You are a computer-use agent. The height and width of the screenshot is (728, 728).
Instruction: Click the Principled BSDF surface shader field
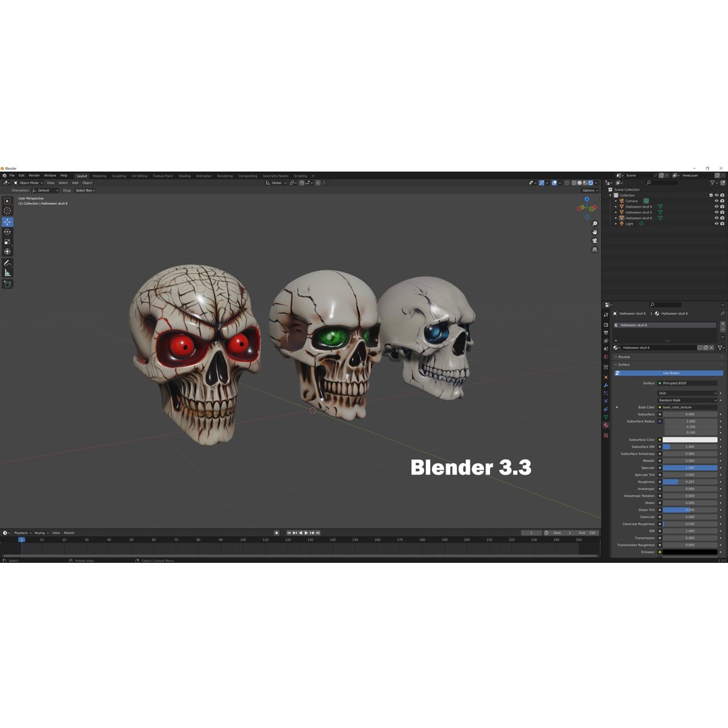click(x=687, y=384)
